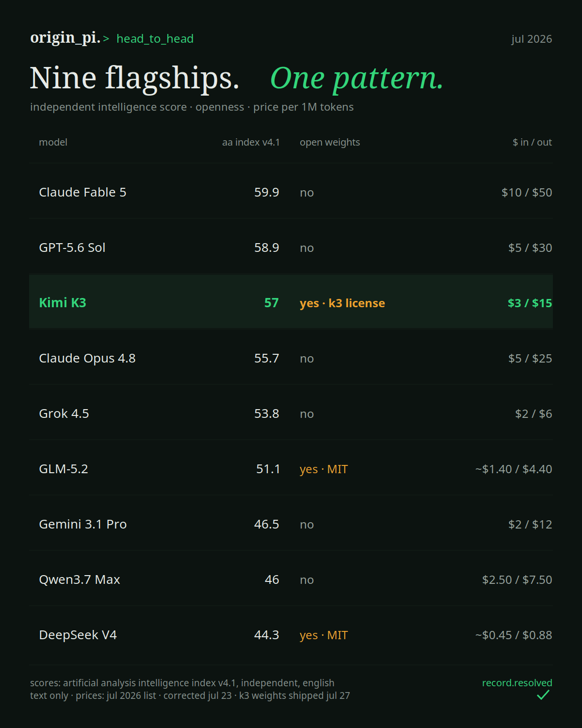Click the $2 / $6 price

533,414
